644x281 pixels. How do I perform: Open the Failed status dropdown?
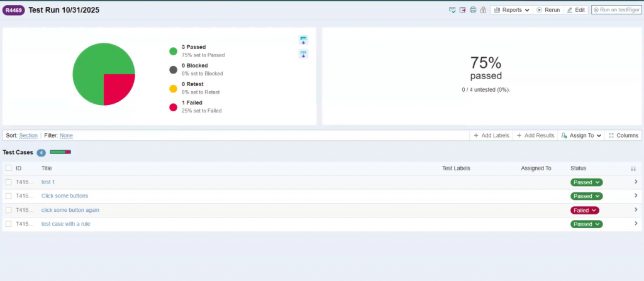(584, 210)
